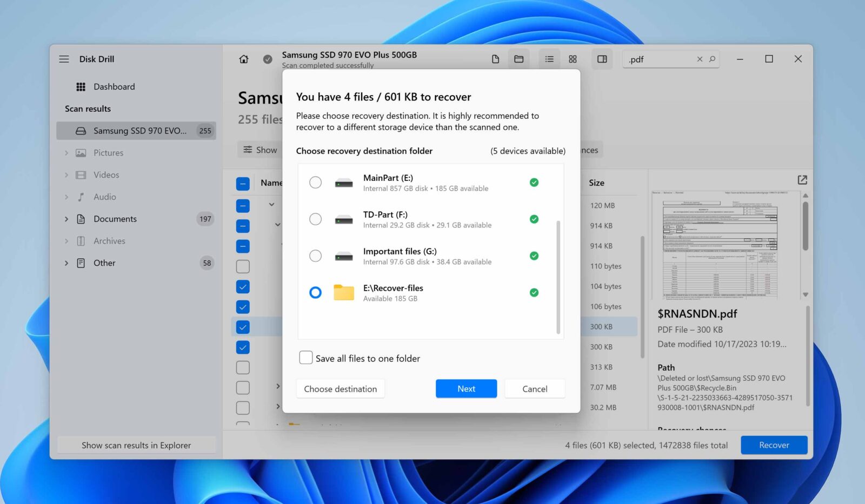The height and width of the screenshot is (504, 865).
Task: Select the Pictures category in the sidebar
Action: [x=108, y=152]
